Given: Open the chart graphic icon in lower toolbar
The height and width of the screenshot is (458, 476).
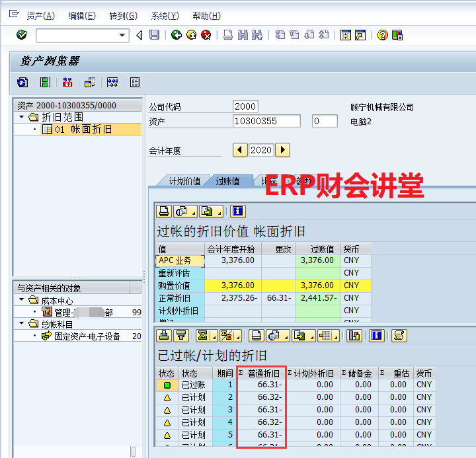Looking at the screenshot, I should click(354, 335).
